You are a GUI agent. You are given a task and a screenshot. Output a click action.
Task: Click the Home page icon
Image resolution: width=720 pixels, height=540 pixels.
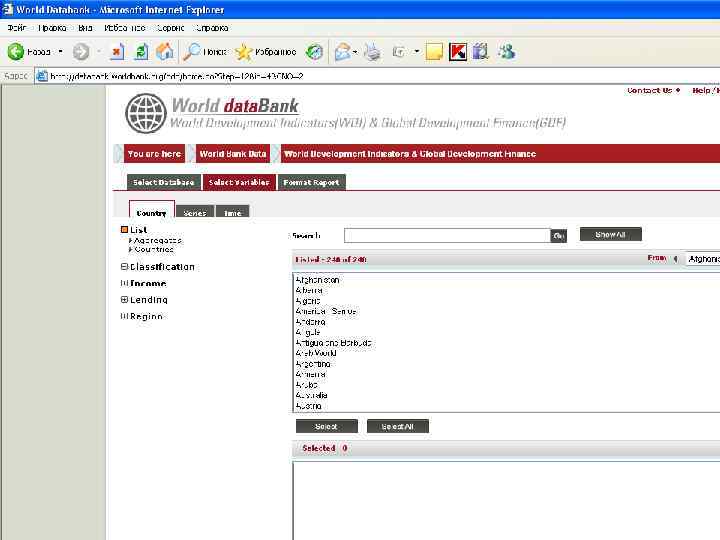click(165, 51)
